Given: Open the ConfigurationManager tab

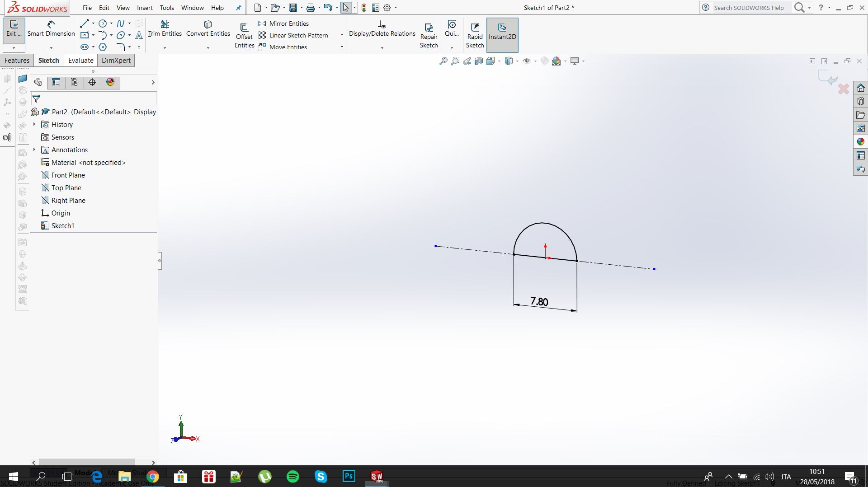Looking at the screenshot, I should coord(74,82).
